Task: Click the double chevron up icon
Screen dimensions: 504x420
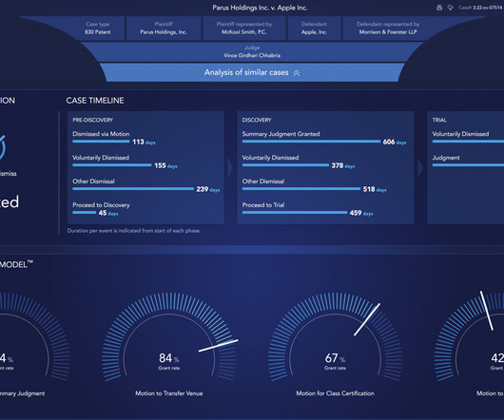Action: (297, 73)
